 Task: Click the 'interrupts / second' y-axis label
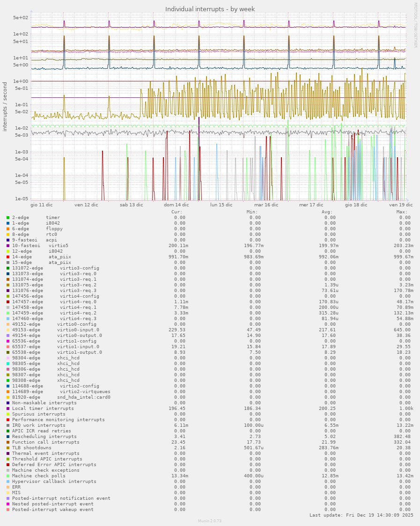5,107
